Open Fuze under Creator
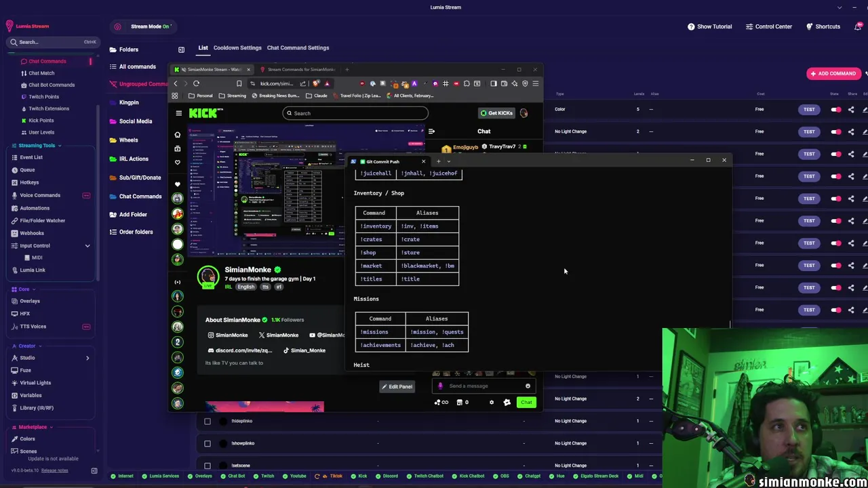 pyautogui.click(x=25, y=370)
